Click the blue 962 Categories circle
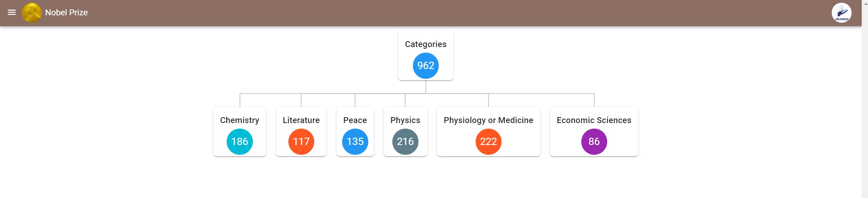Screen dimensions: 868x198 (x=425, y=66)
